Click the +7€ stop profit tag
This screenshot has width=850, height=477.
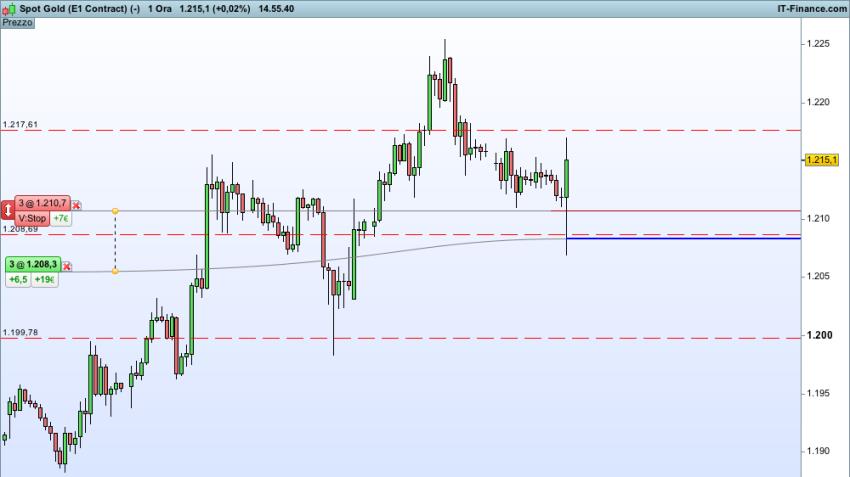(61, 218)
